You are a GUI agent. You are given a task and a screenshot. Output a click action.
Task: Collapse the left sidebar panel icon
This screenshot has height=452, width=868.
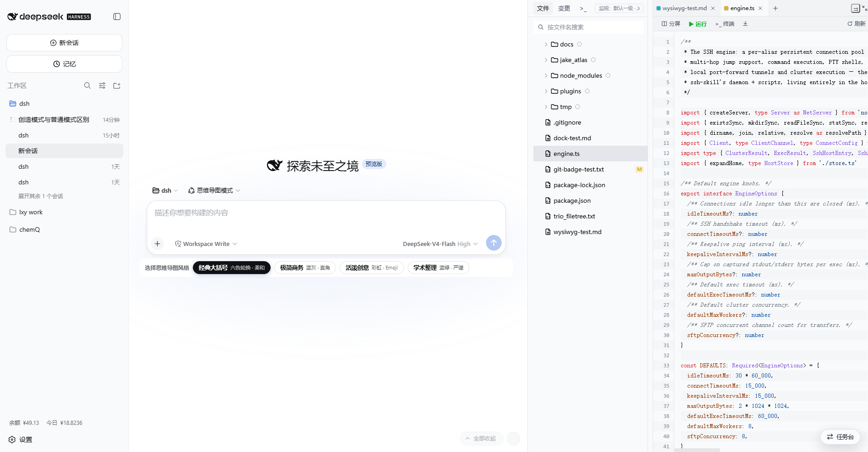point(117,17)
